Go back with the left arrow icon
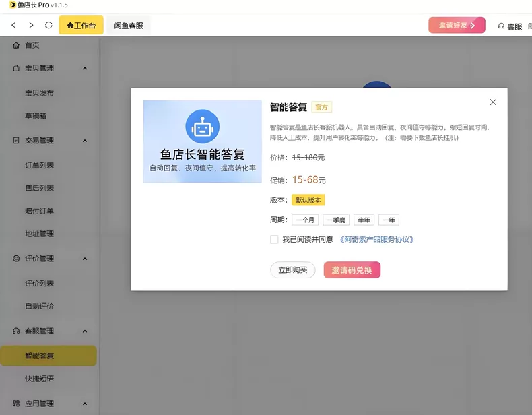 (x=13, y=25)
